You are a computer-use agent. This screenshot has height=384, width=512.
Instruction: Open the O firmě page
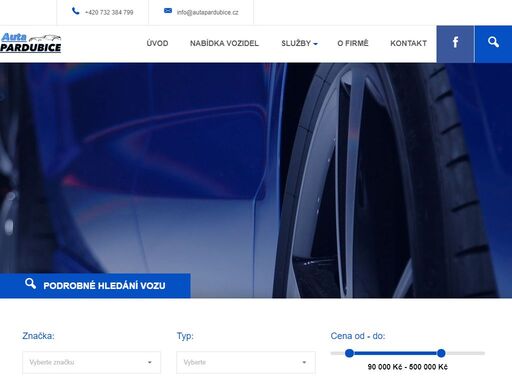tap(353, 43)
